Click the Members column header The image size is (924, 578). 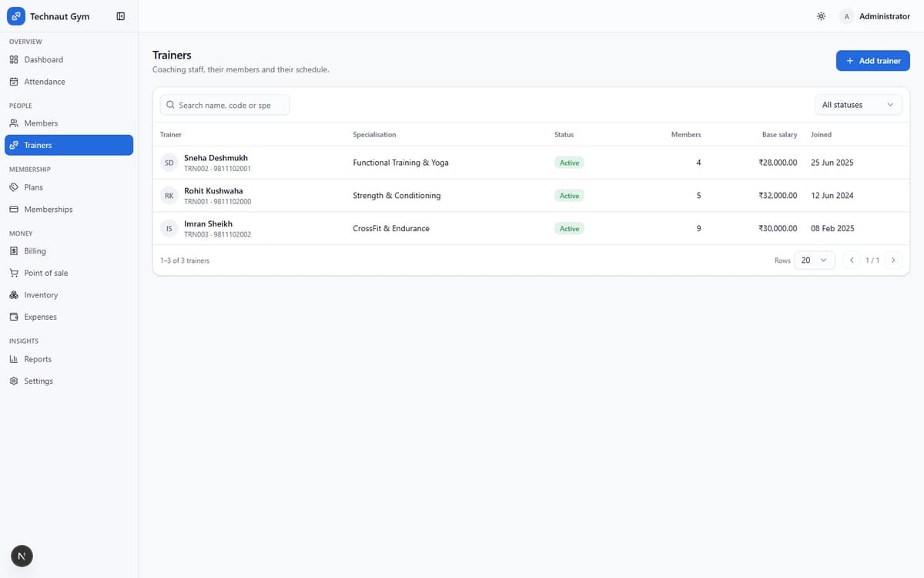pyautogui.click(x=686, y=135)
